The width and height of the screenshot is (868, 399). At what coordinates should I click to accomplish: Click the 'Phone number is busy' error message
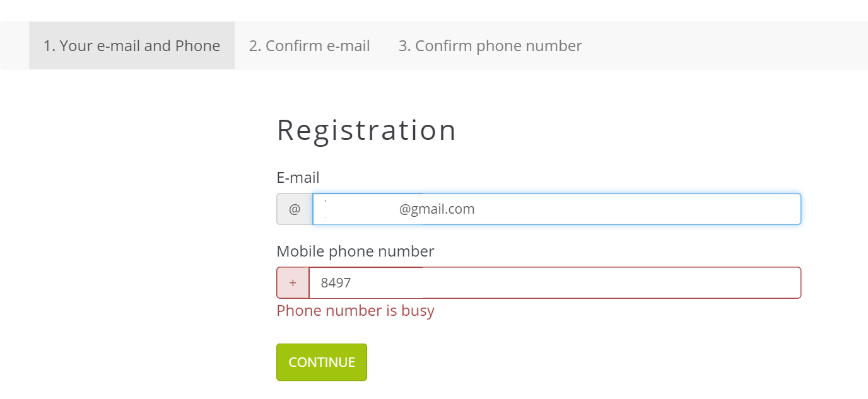[355, 311]
